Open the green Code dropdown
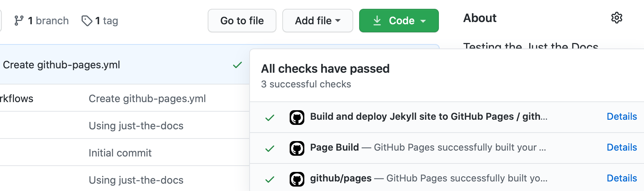This screenshot has height=191, width=644. [x=399, y=21]
